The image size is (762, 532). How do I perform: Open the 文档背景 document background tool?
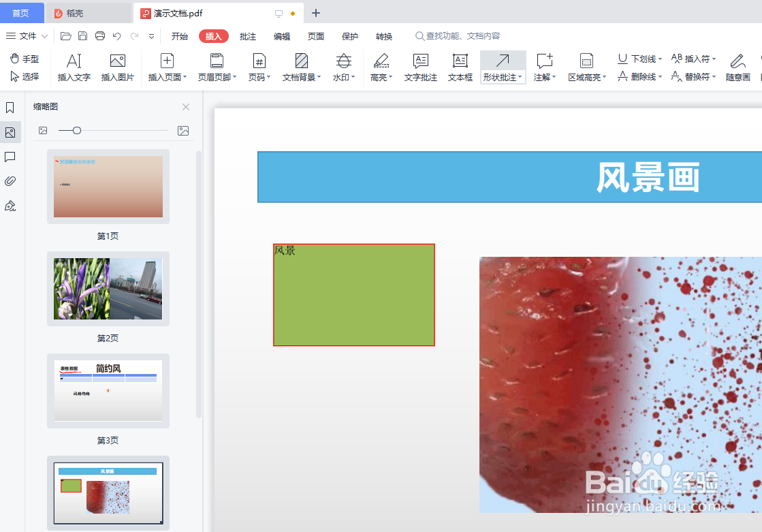tap(301, 67)
